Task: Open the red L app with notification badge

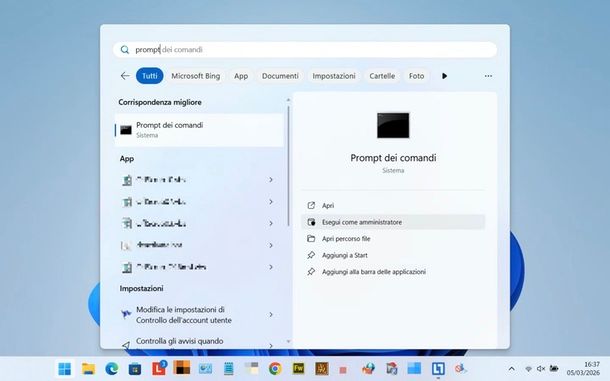Action: click(159, 368)
